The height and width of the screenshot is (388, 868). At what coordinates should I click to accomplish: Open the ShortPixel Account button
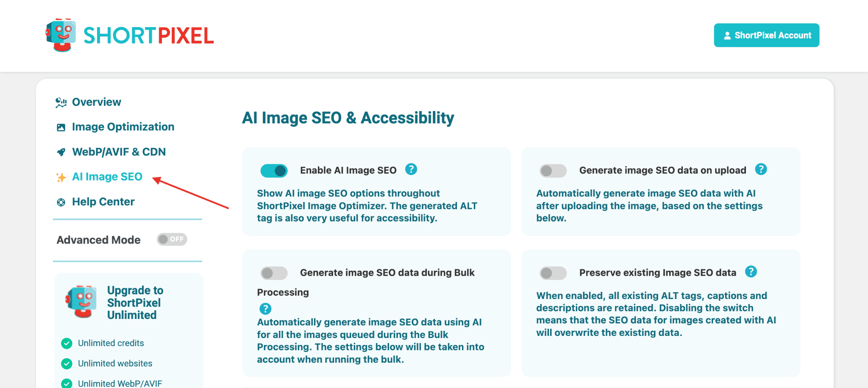point(766,35)
